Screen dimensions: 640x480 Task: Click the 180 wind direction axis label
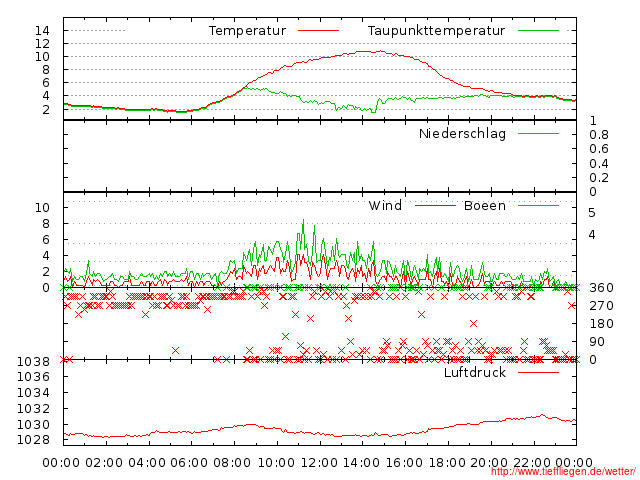[602, 324]
